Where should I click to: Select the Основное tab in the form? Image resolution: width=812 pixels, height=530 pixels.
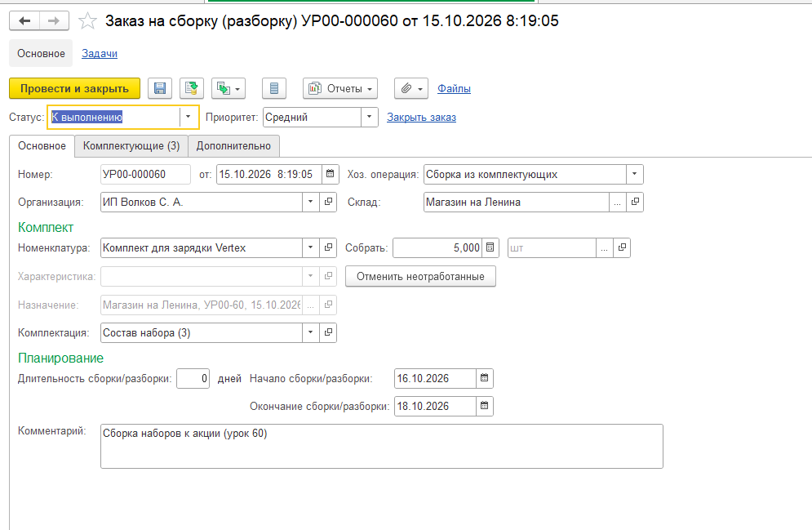click(42, 146)
